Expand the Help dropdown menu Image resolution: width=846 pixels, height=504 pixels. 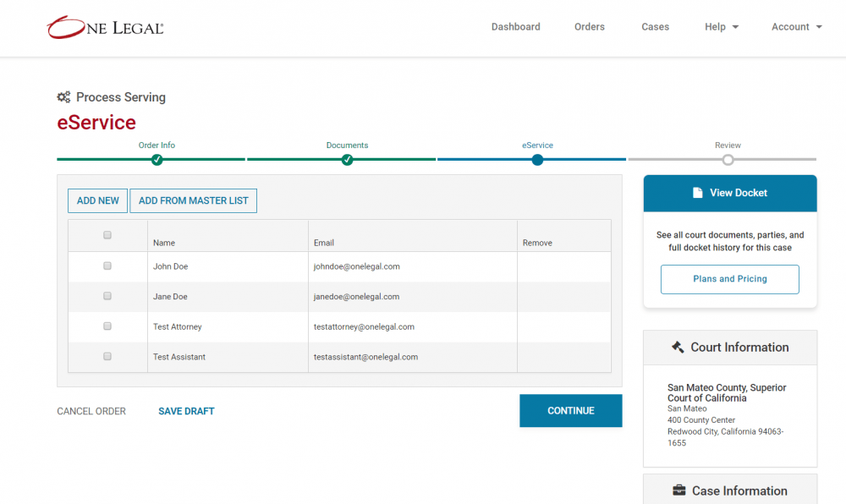pyautogui.click(x=721, y=27)
